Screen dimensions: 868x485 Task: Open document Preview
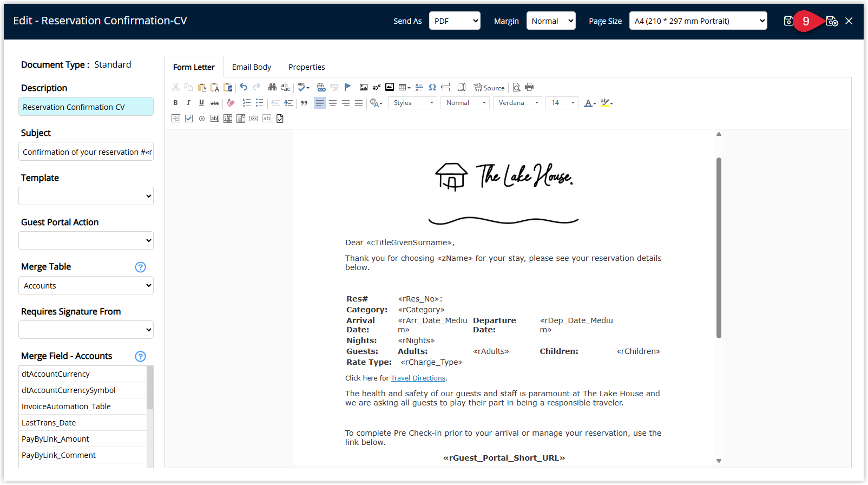[516, 87]
